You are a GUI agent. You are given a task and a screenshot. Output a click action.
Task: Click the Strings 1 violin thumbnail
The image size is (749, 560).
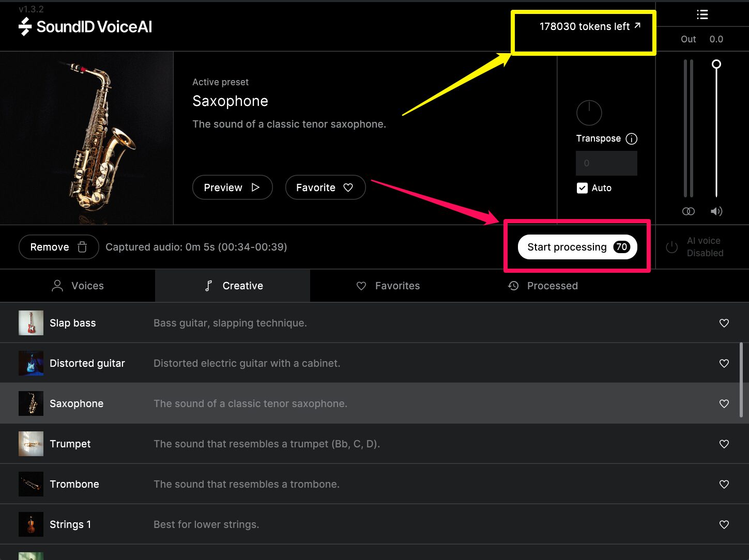click(x=31, y=524)
